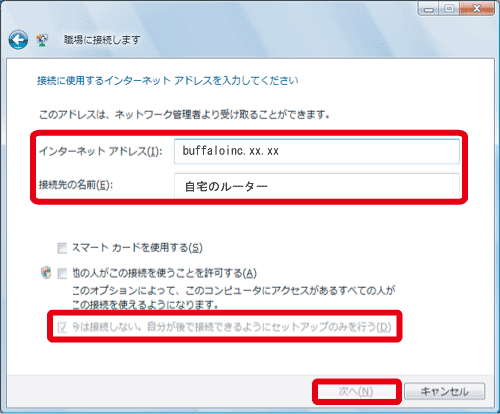The width and height of the screenshot is (500, 414).
Task: Click the UAC shield icon near sharing option
Action: 46,272
